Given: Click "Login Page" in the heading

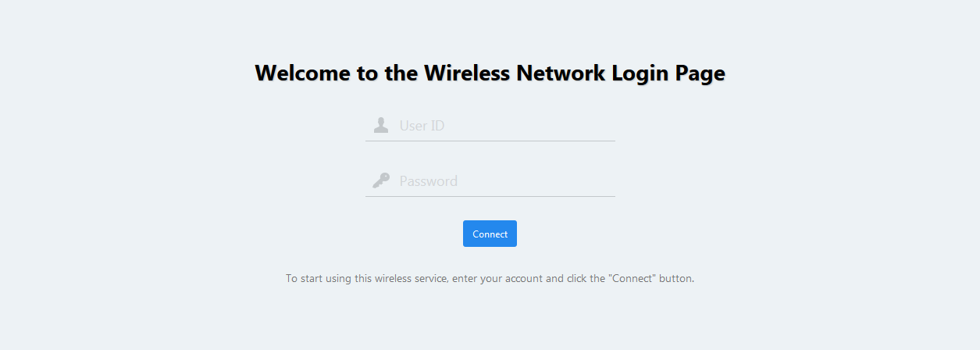Looking at the screenshot, I should click(668, 73).
